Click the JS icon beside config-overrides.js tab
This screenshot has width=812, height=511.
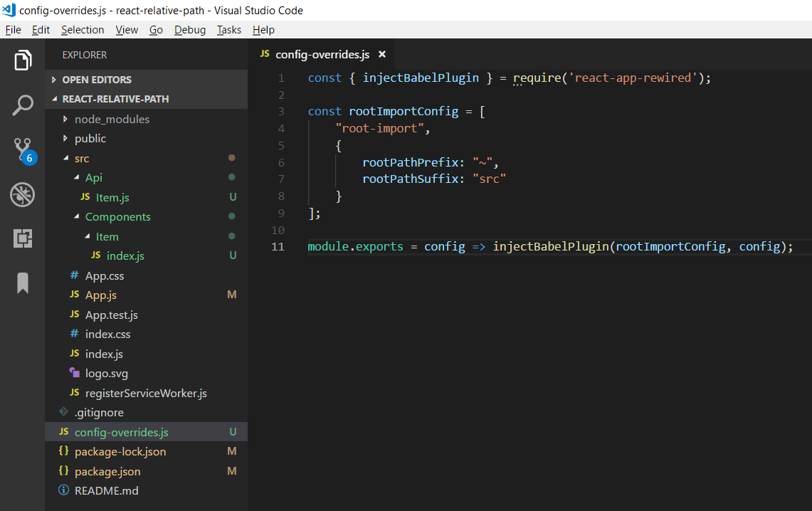(265, 54)
